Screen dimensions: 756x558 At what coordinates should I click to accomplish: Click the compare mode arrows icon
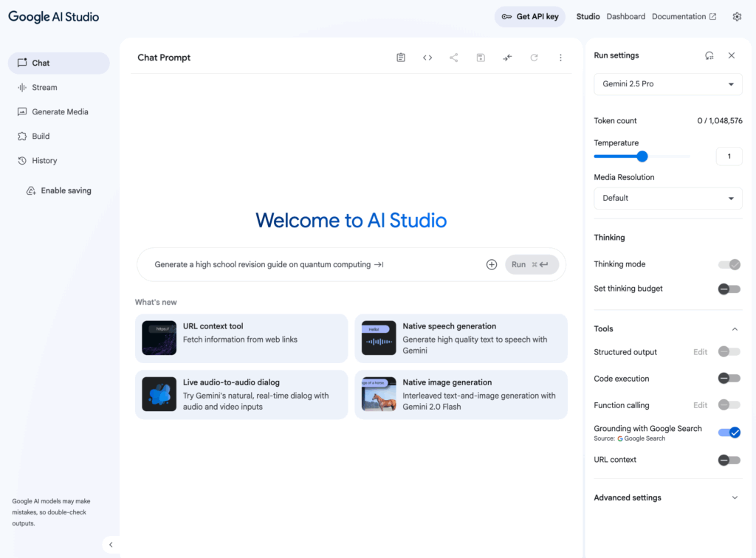click(x=507, y=57)
